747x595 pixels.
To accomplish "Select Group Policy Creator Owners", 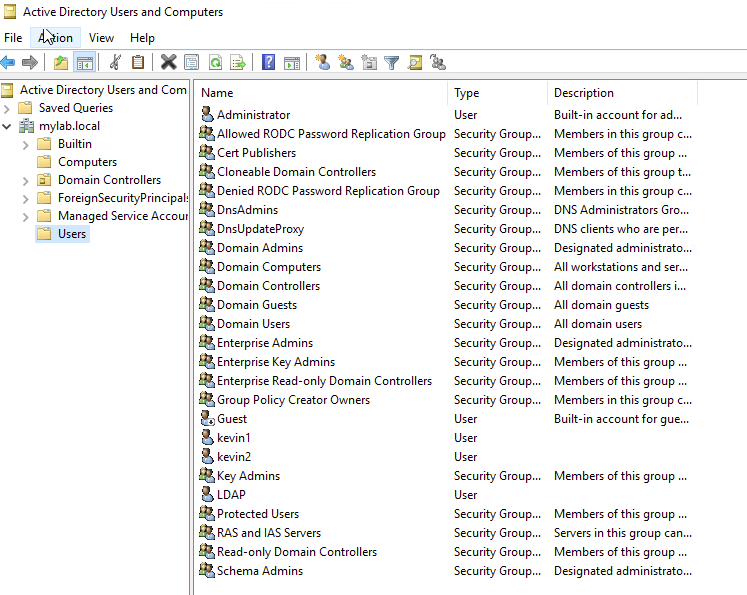I will (293, 400).
